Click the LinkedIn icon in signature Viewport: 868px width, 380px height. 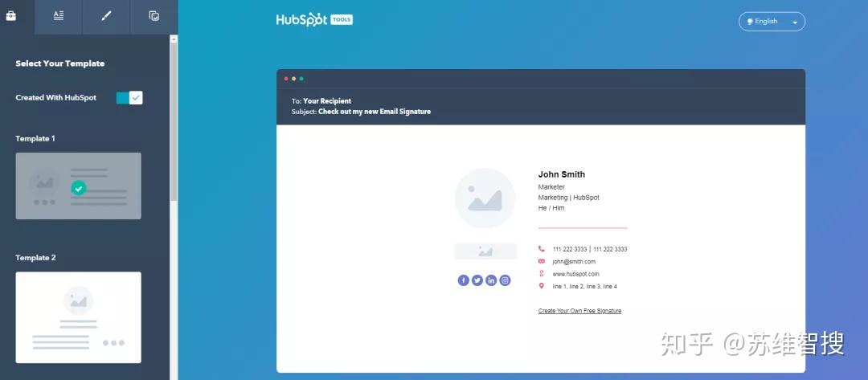click(491, 280)
